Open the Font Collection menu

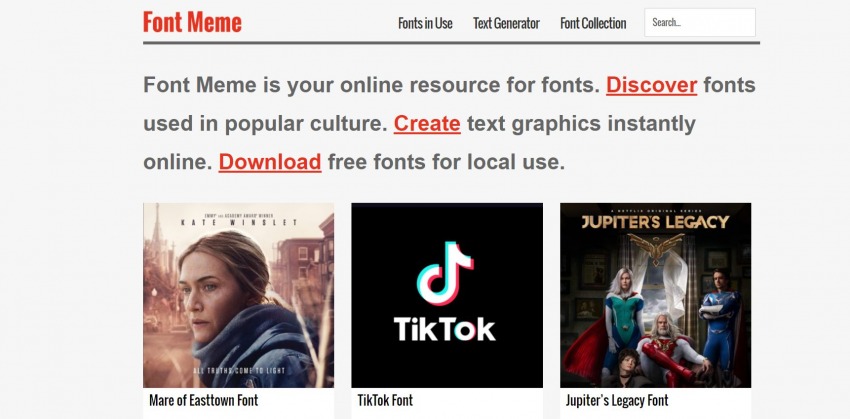593,23
